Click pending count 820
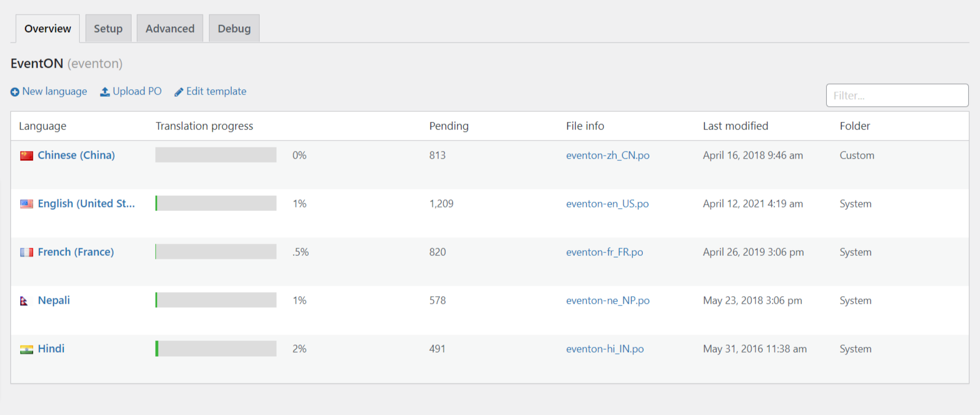Viewport: 980px width, 415px height. 437,252
